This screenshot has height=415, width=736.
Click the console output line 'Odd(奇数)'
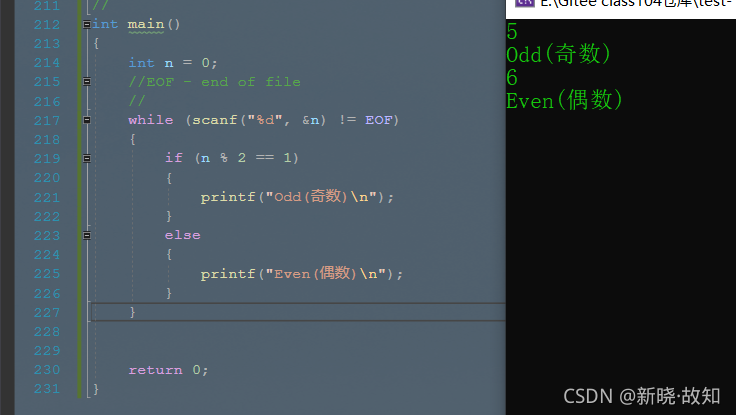pyautogui.click(x=559, y=54)
